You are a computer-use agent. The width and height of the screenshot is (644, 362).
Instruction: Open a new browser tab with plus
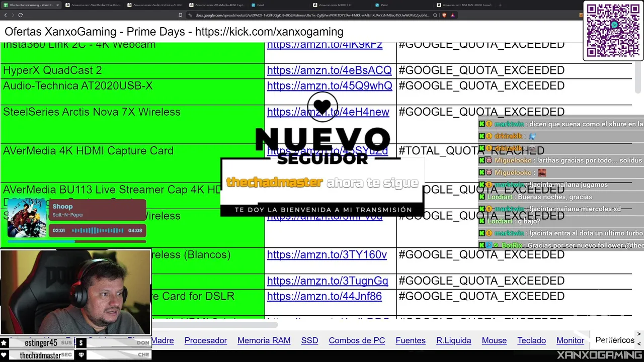click(x=500, y=5)
